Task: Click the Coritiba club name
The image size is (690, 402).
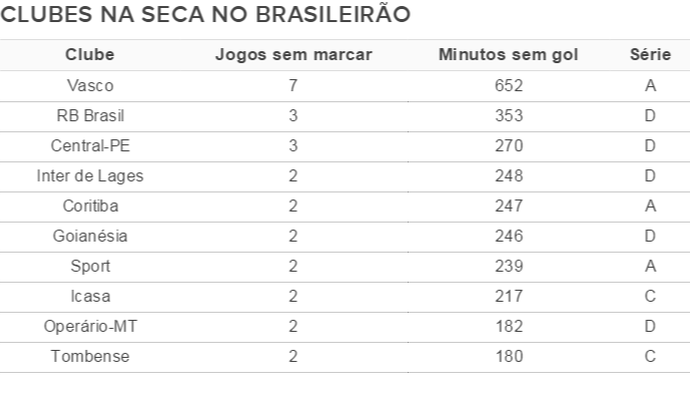Action: 90,206
